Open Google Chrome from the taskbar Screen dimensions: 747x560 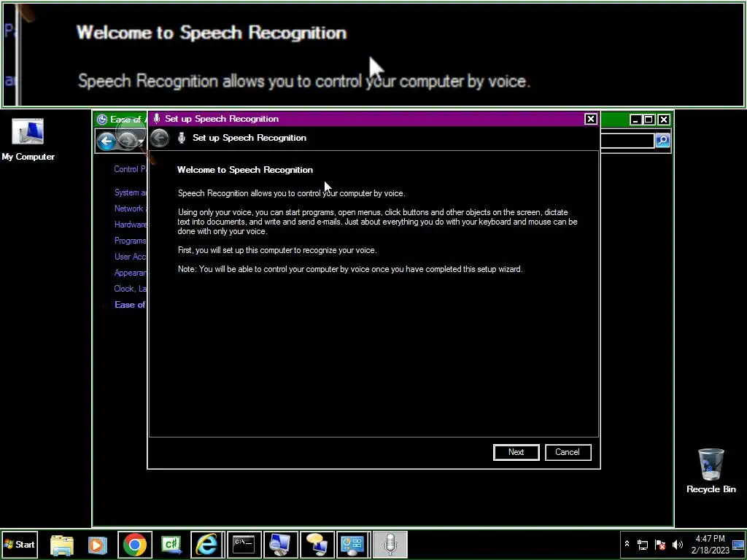(x=135, y=545)
